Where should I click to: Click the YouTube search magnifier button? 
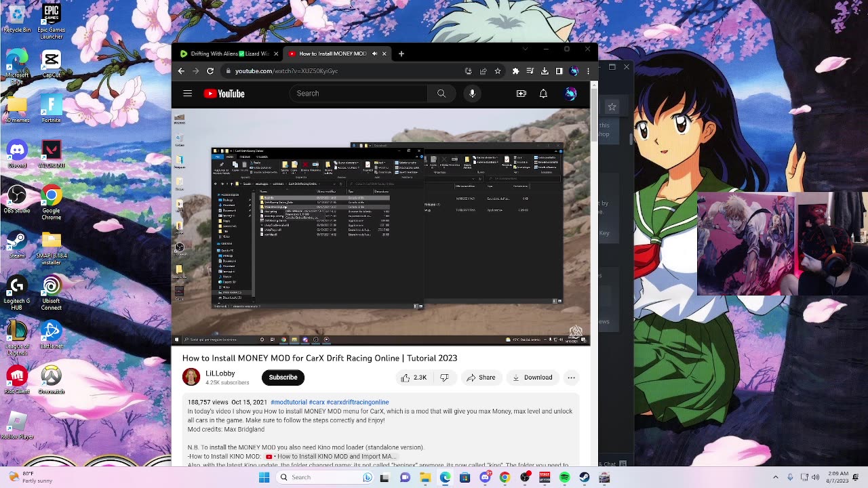(441, 94)
